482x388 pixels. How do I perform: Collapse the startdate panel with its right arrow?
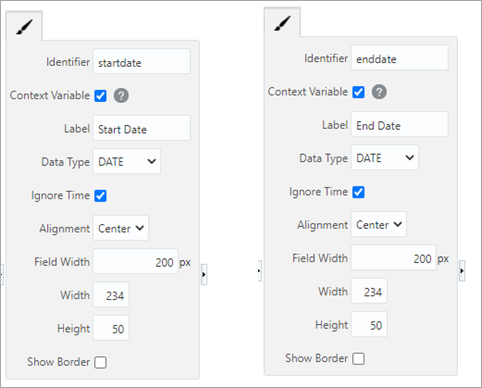[x=204, y=274]
